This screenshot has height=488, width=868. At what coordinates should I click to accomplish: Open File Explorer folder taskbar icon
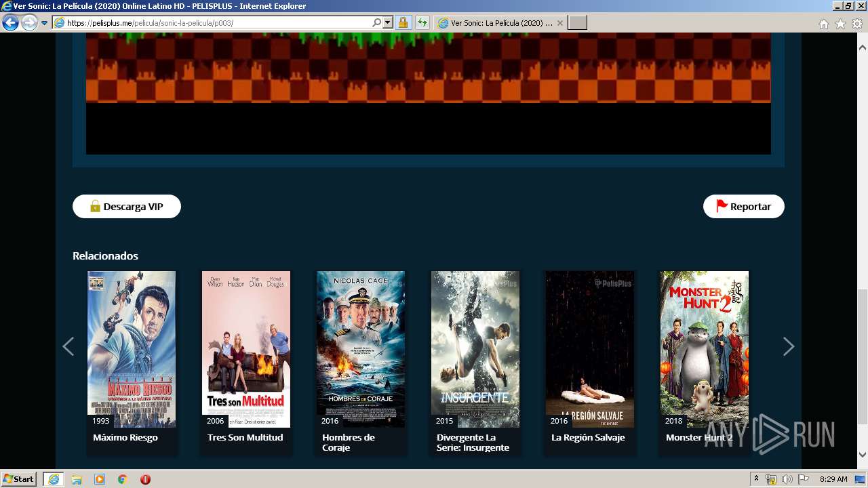[x=77, y=479]
